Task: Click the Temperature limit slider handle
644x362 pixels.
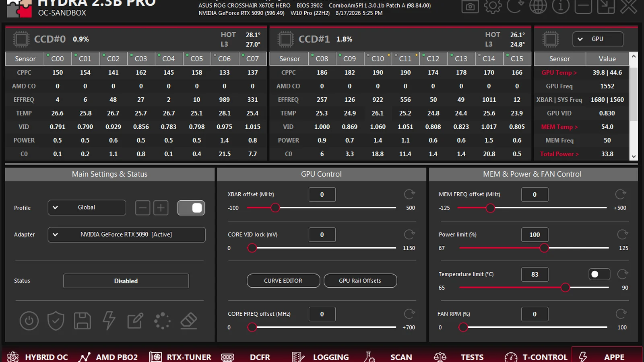Action: tap(565, 288)
